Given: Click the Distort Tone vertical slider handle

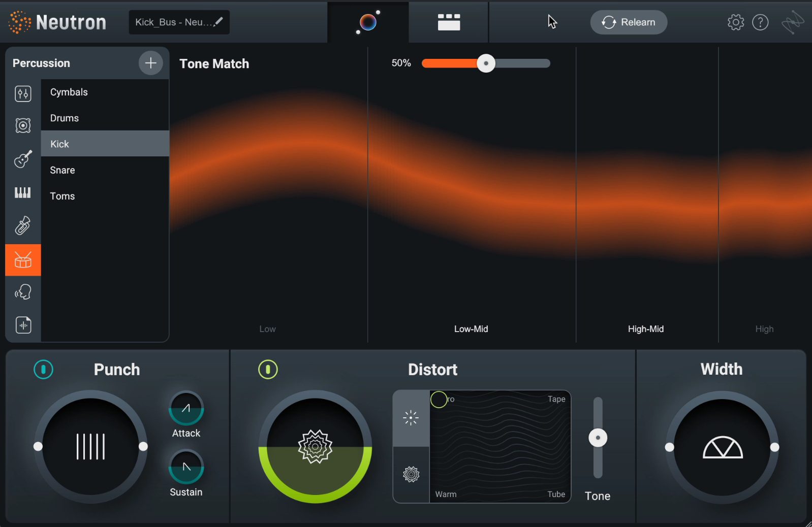Looking at the screenshot, I should pyautogui.click(x=598, y=438).
